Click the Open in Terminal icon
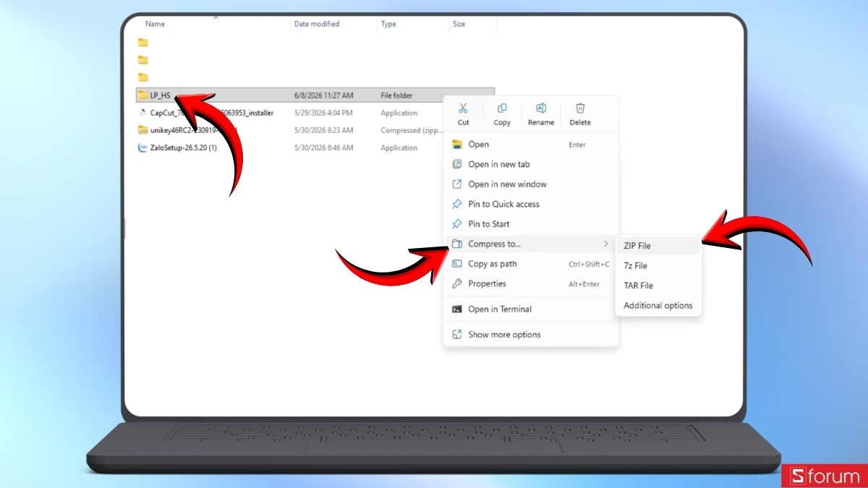Viewport: 868px width, 488px height. pos(456,309)
